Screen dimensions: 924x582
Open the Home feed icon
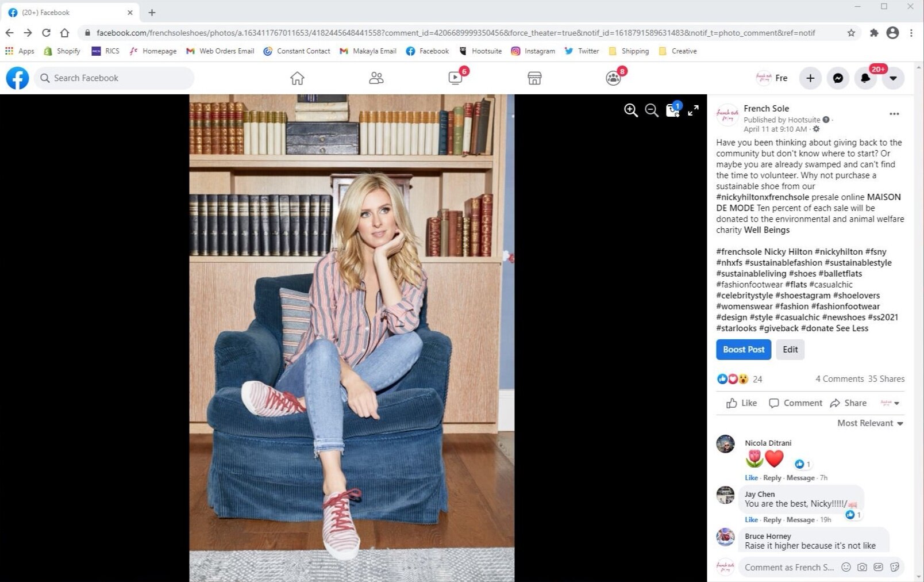coord(297,78)
